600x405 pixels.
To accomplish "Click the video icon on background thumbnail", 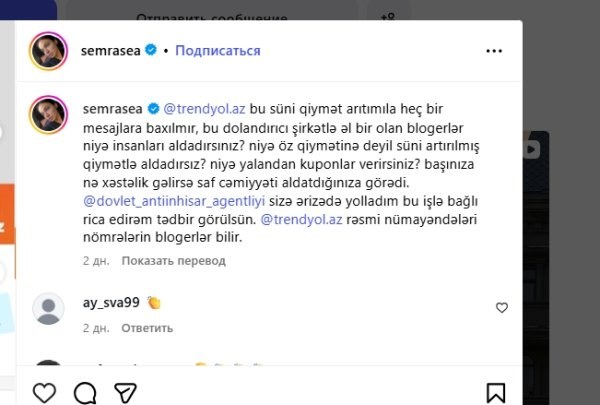I will (531, 149).
